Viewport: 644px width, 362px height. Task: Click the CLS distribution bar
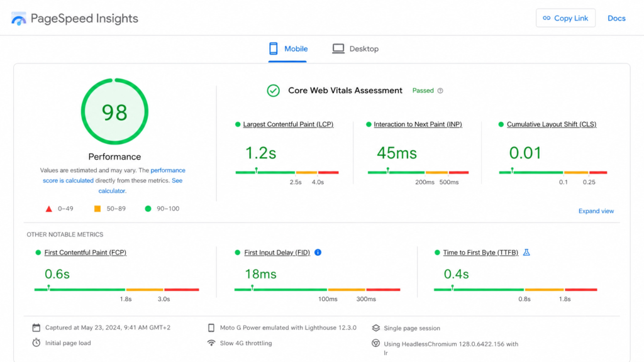[553, 172]
